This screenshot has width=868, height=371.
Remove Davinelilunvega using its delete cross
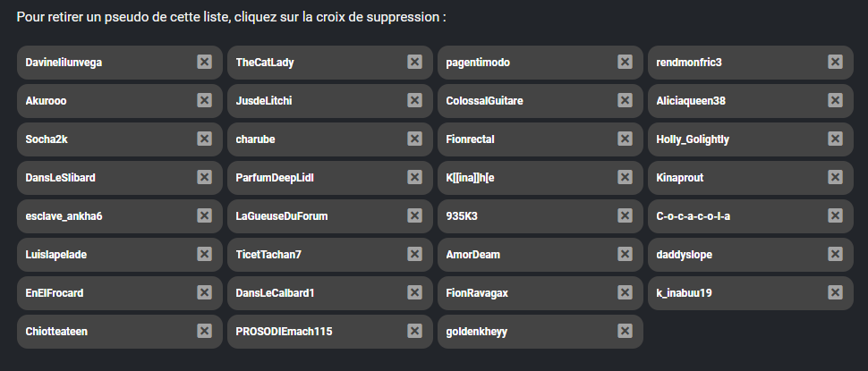coord(204,62)
